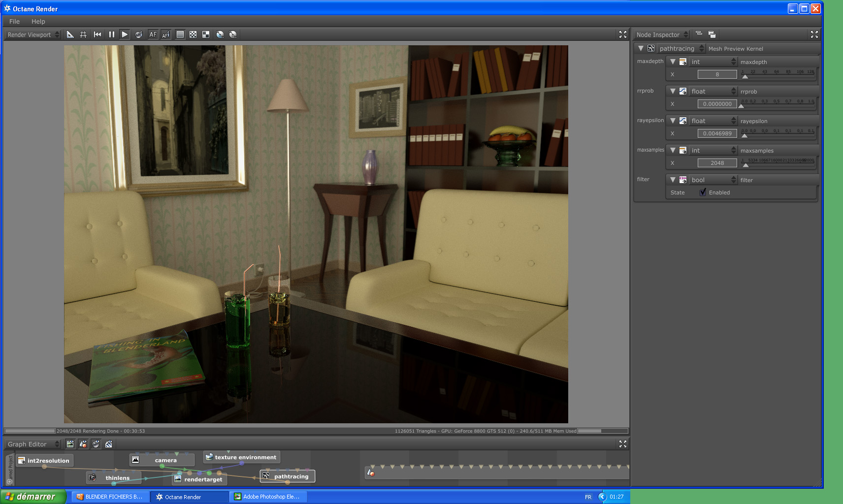The image size is (843, 504).
Task: Select the texture environment node
Action: click(242, 457)
